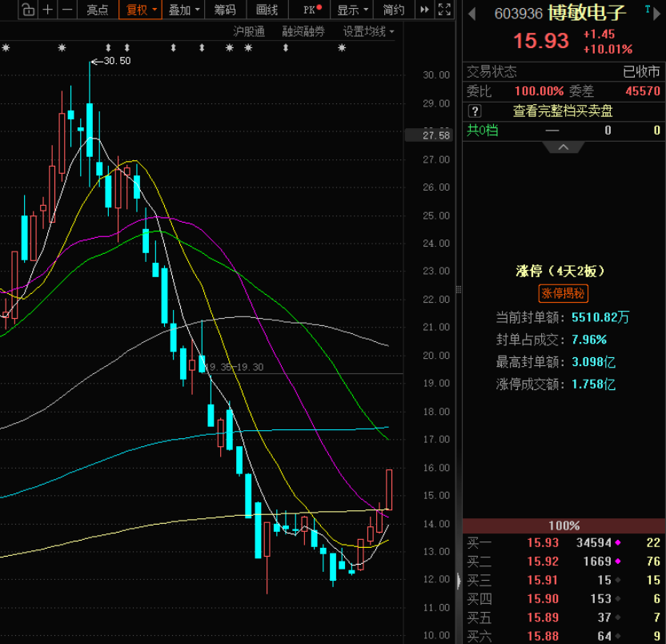Toggle fullscreen chart with the expand-corners icon
Viewport: 666px width, 644px height.
click(444, 10)
